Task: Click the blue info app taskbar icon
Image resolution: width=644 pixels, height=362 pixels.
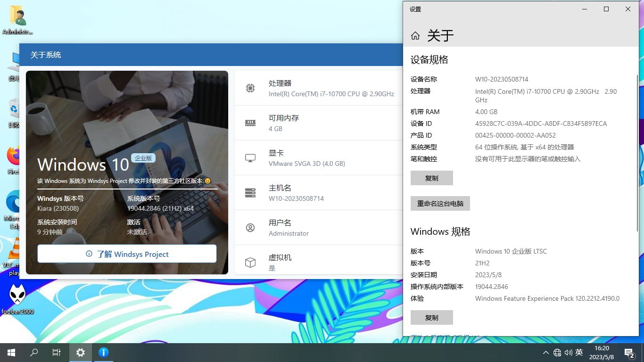Action: coord(104,352)
